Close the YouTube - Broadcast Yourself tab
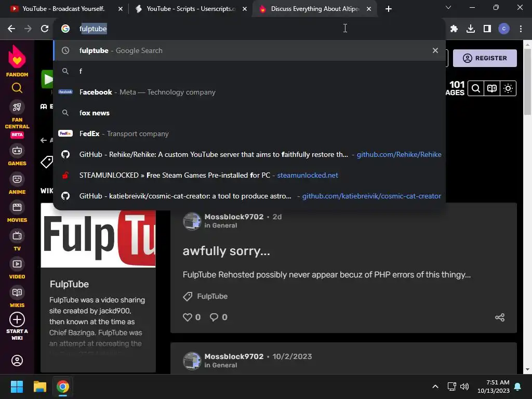 (x=121, y=9)
